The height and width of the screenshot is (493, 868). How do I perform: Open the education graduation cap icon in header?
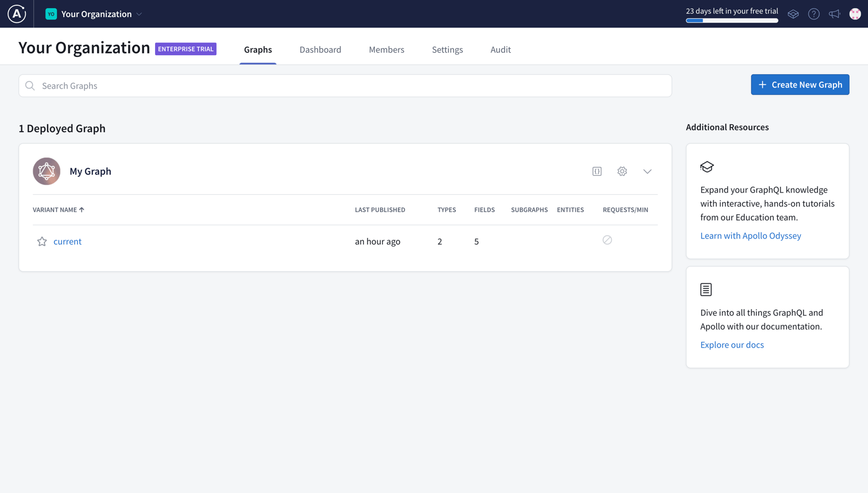793,14
